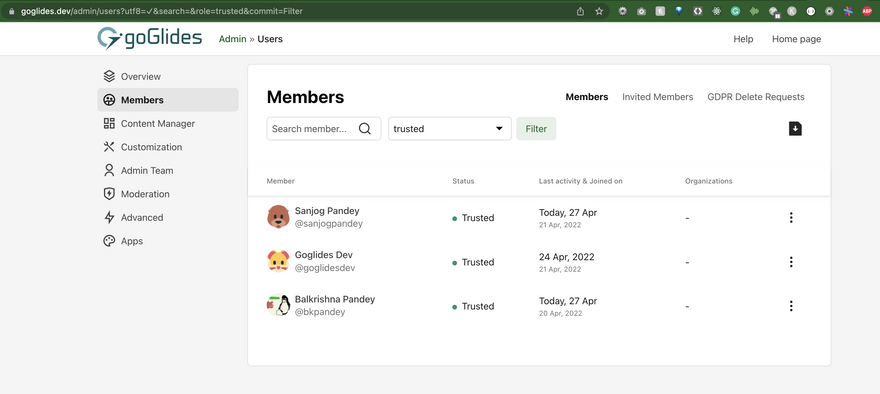
Task: Click the browser share icon
Action: pyautogui.click(x=580, y=11)
